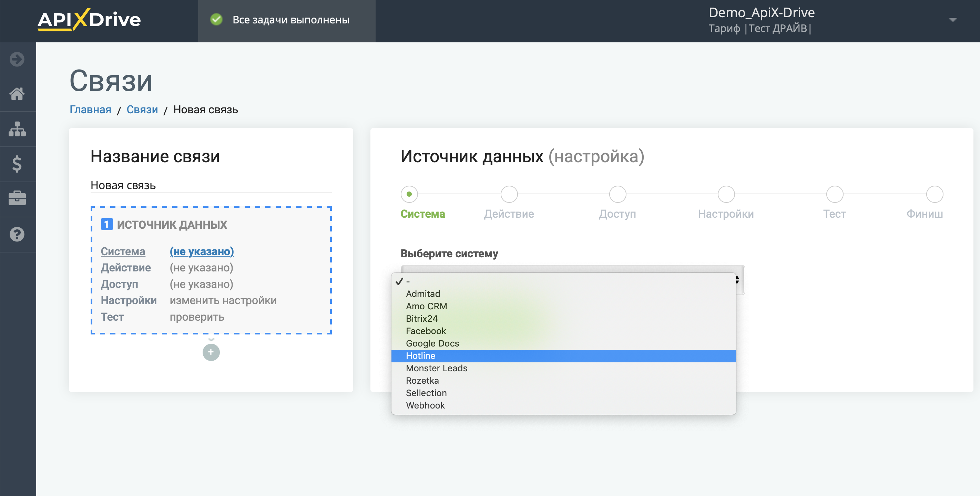Click the Тест step circle
The width and height of the screenshot is (980, 496).
tap(835, 194)
